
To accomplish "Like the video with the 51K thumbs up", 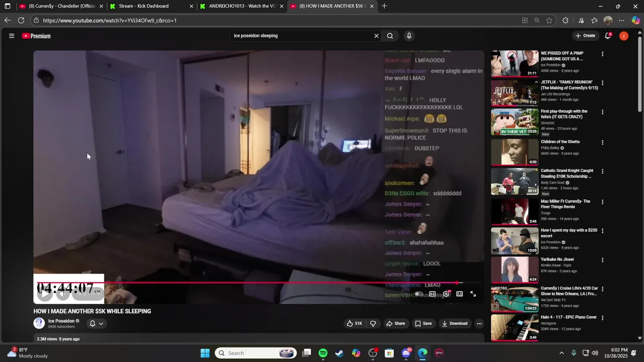I will (354, 324).
